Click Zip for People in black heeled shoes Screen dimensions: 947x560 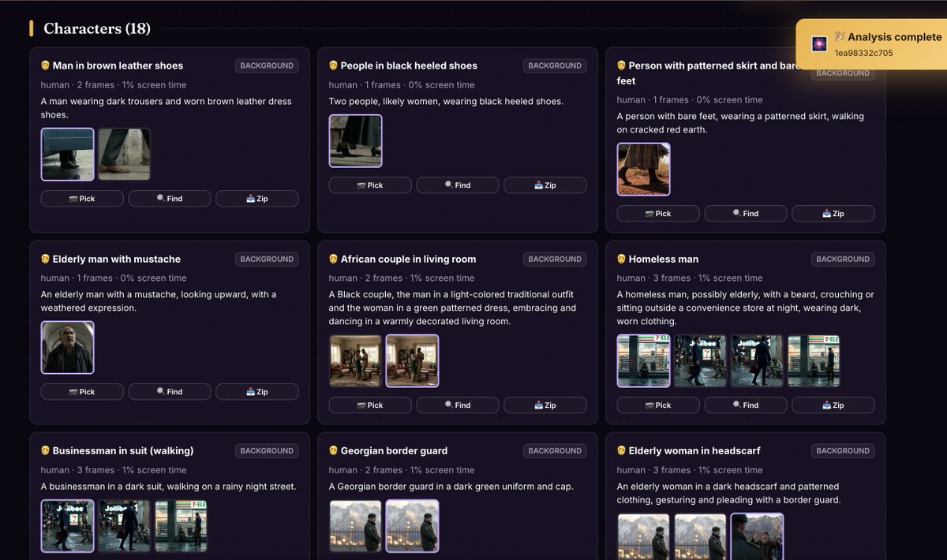[545, 185]
